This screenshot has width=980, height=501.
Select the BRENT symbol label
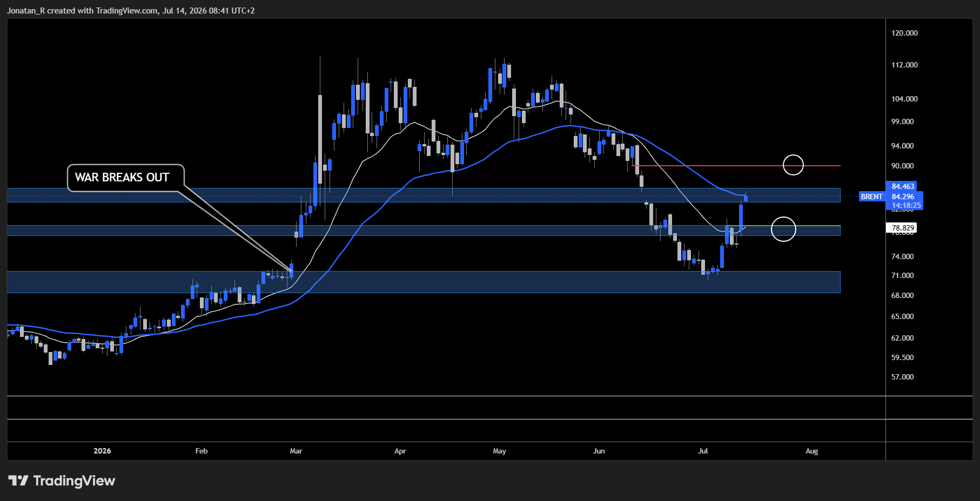click(871, 197)
